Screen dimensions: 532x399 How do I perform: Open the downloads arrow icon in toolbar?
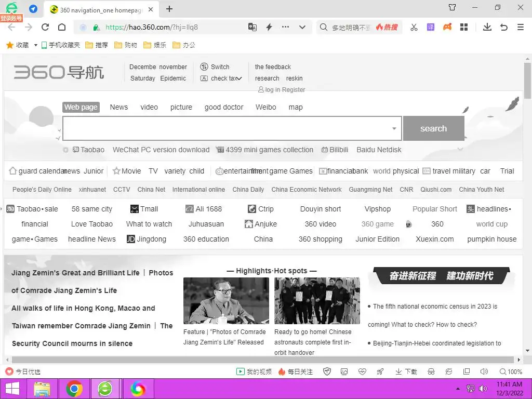(487, 27)
